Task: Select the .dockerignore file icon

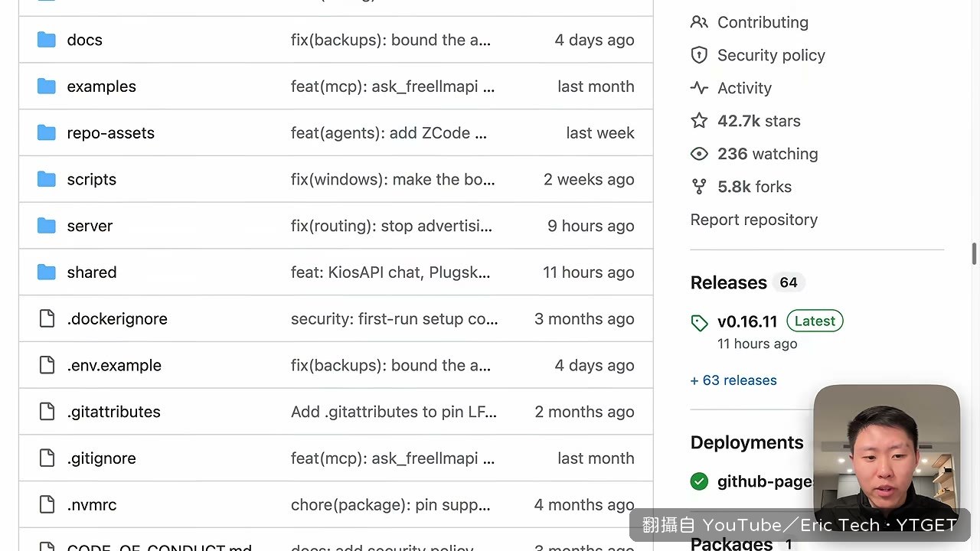Action: point(47,318)
